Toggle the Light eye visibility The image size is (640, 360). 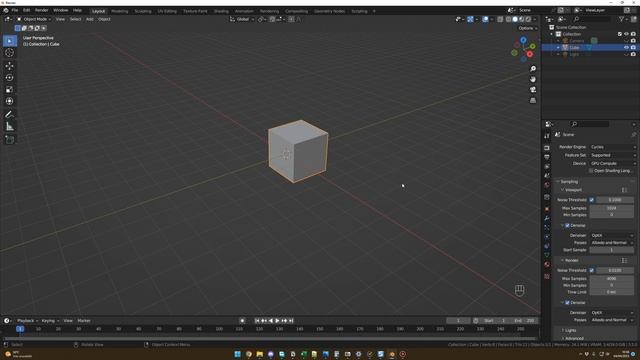pyautogui.click(x=626, y=54)
